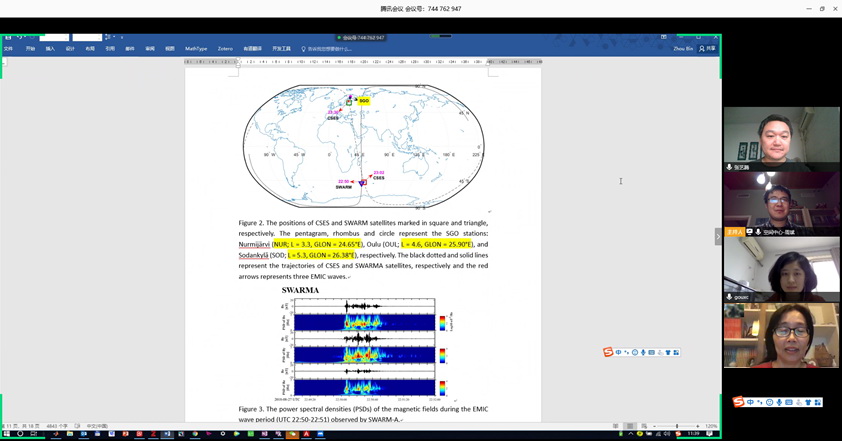Toggle 中 Chinese mode in lower Sogou bar
Image resolution: width=842 pixels, height=441 pixels.
coord(751,402)
